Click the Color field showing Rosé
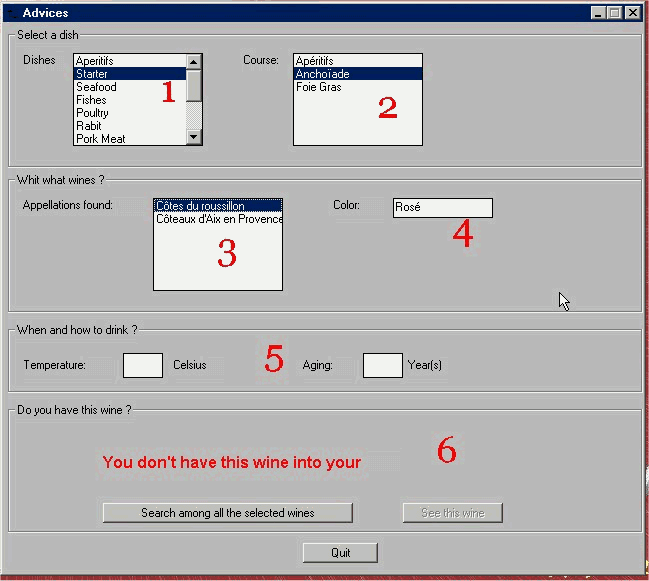 tap(442, 207)
